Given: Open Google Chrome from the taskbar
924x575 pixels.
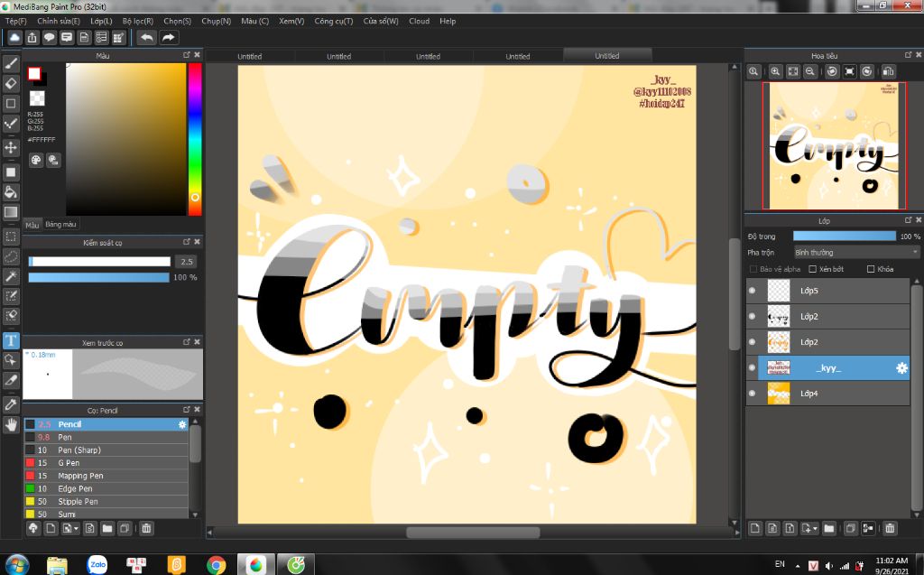Looking at the screenshot, I should (217, 565).
